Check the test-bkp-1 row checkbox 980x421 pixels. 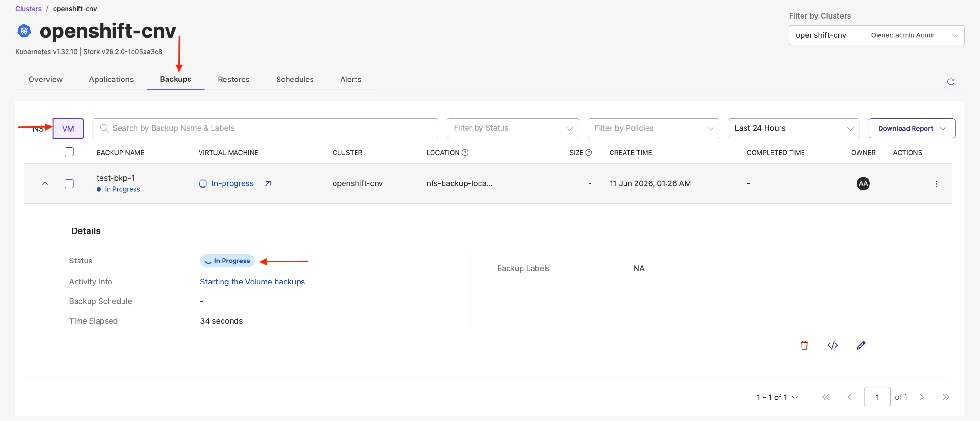click(x=69, y=183)
